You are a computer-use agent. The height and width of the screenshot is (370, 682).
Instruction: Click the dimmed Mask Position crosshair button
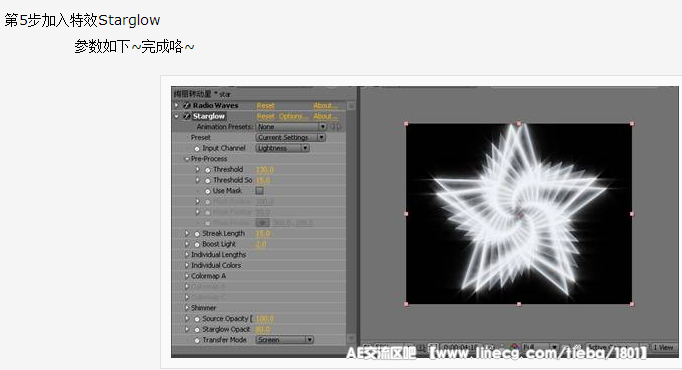[x=262, y=223]
